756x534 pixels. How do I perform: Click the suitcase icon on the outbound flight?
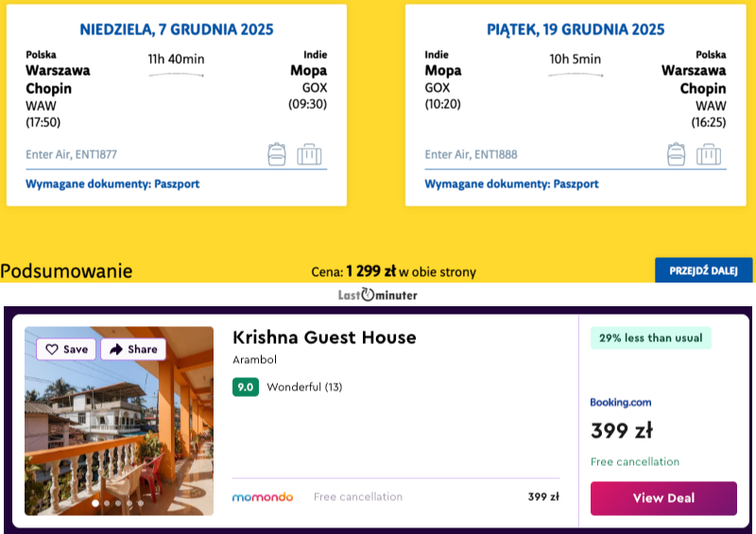click(309, 154)
